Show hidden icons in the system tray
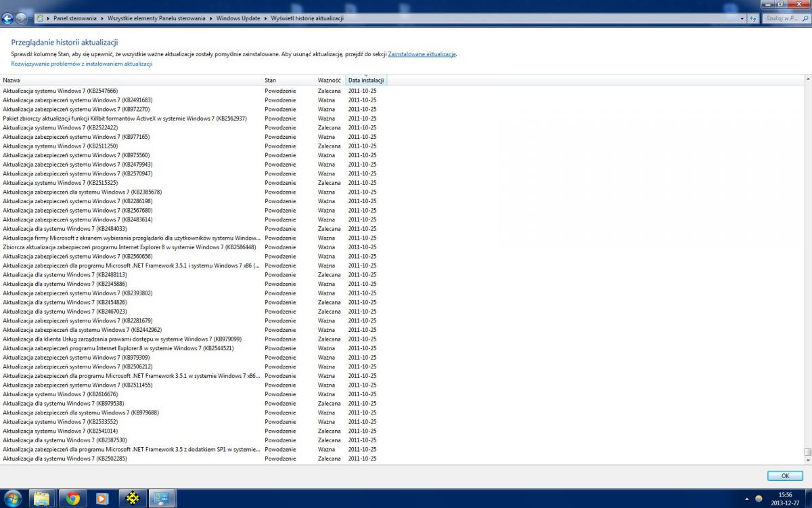812x508 pixels. [x=747, y=499]
